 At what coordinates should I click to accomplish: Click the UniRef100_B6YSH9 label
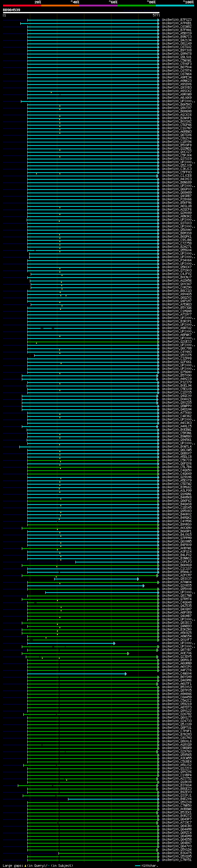[177, 677]
